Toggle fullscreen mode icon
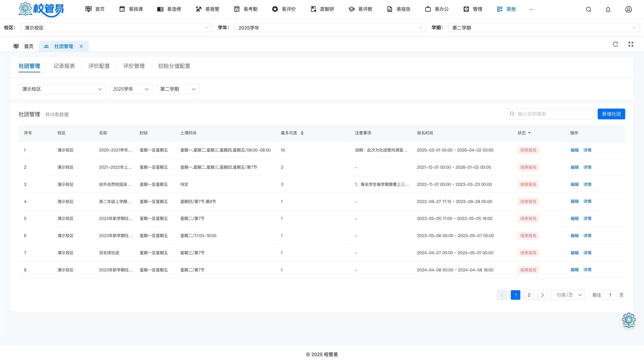 pos(631,44)
